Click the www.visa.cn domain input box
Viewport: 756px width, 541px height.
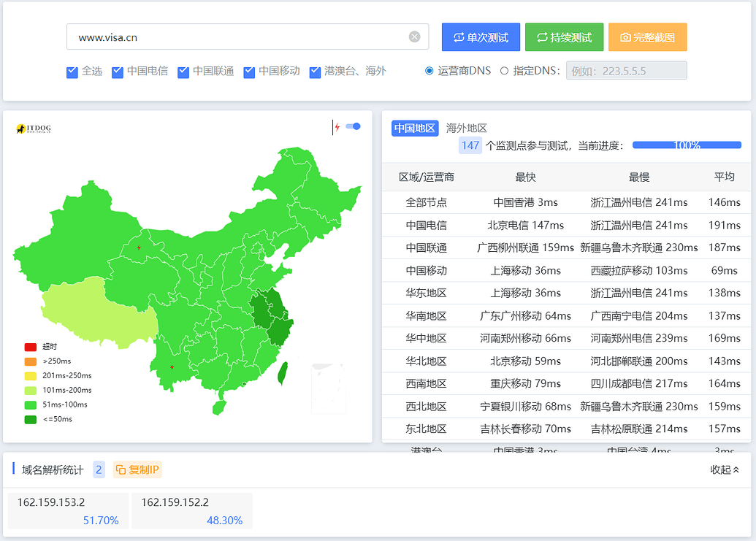pos(248,37)
